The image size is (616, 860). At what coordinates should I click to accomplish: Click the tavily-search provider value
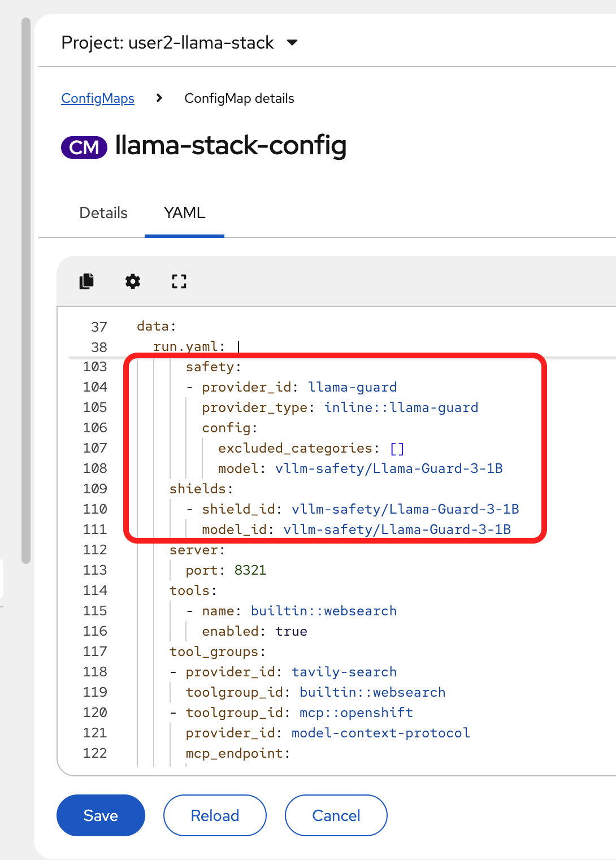(x=344, y=672)
